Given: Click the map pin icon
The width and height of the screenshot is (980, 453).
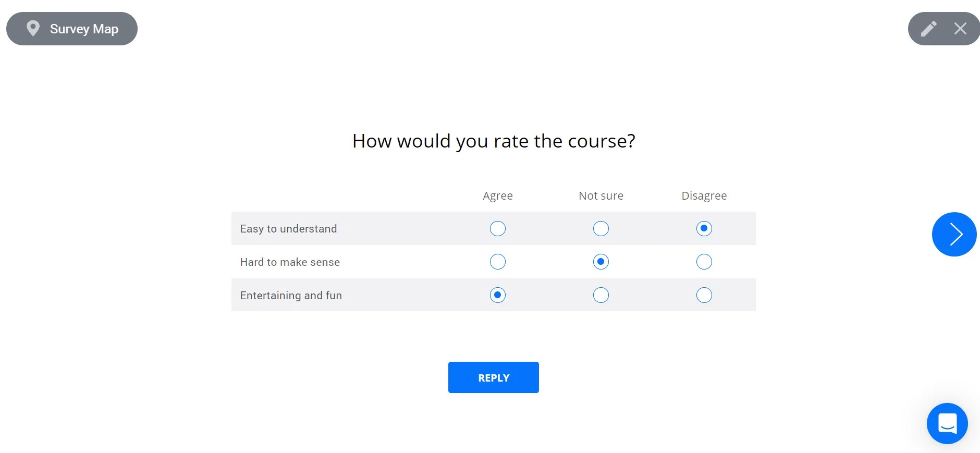Looking at the screenshot, I should [x=33, y=28].
